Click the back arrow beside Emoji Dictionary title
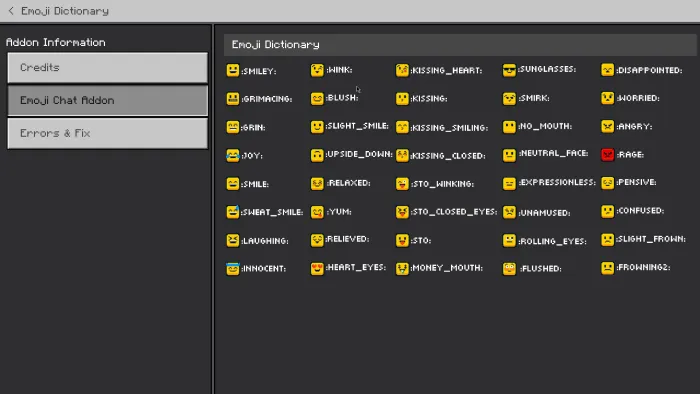700x394 pixels. [11, 11]
